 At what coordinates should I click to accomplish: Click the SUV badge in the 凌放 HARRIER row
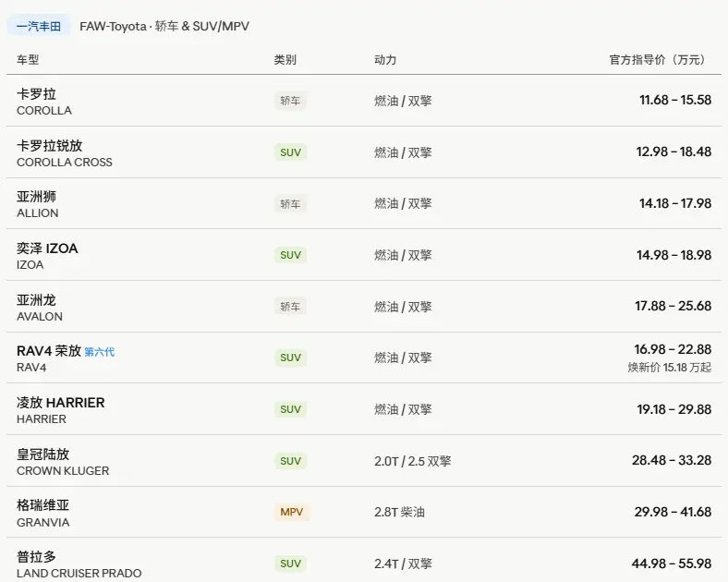click(291, 409)
